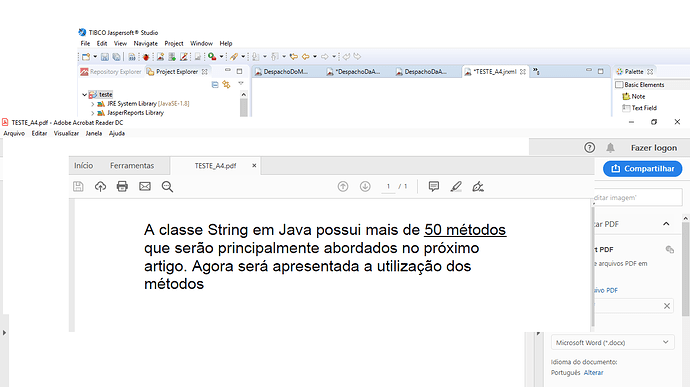Collapse the teste project tree node
The height and width of the screenshot is (387, 690).
click(x=84, y=95)
